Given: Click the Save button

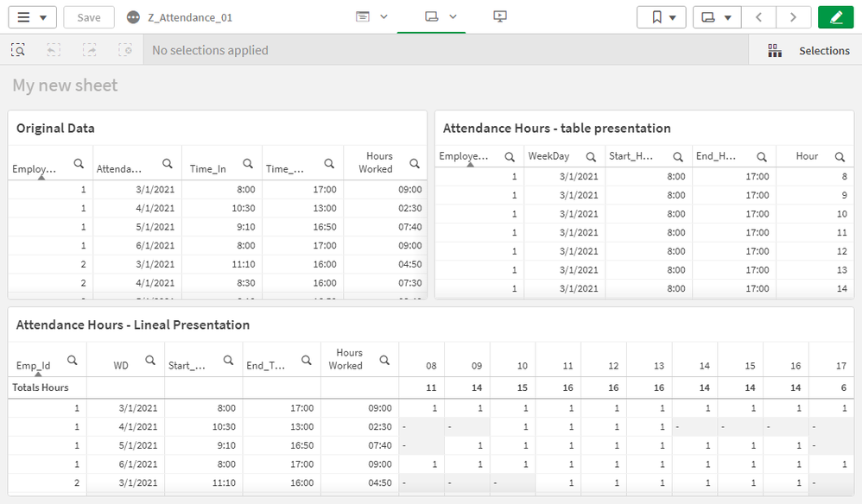Looking at the screenshot, I should pyautogui.click(x=89, y=17).
